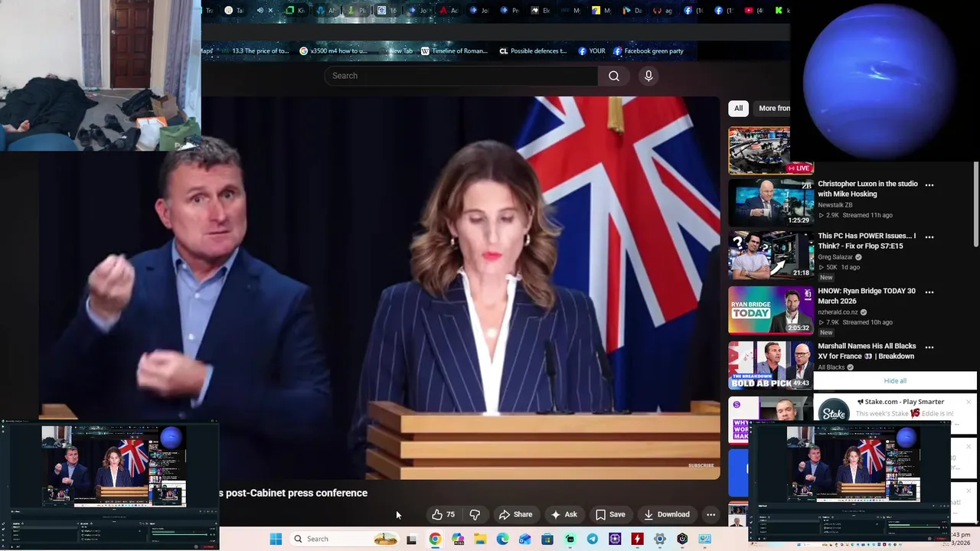The image size is (980, 551).
Task: Open Telegram from the taskbar
Action: pyautogui.click(x=593, y=539)
